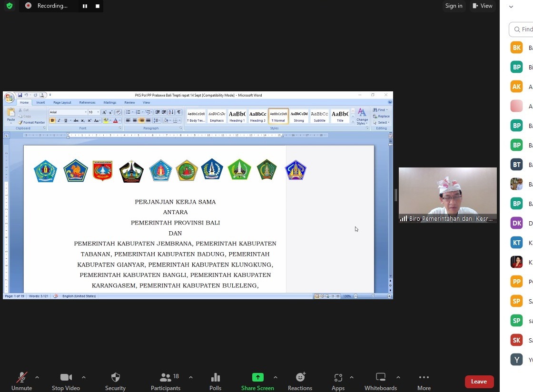Click Replace in Editing group
Viewport: 533px width, 392px height.
pyautogui.click(x=381, y=116)
